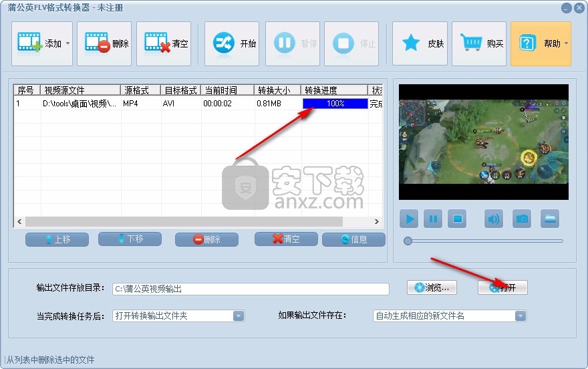The width and height of the screenshot is (588, 369).
Task: Click the 00:00:02 time cell
Action: point(218,104)
